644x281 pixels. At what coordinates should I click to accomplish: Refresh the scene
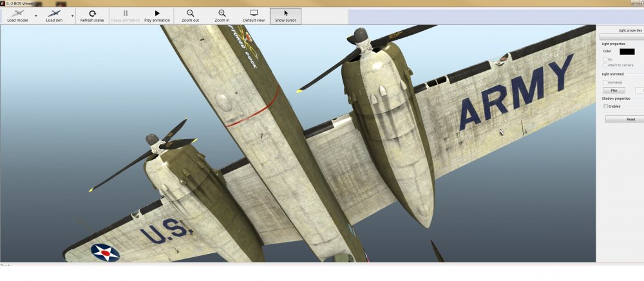(92, 15)
